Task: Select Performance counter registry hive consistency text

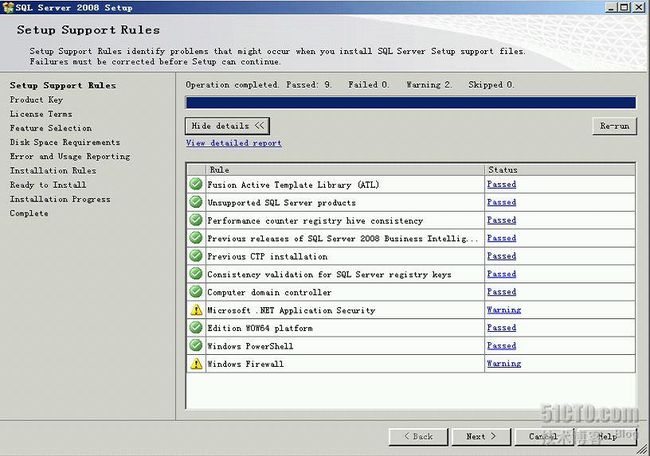Action: [x=315, y=221]
